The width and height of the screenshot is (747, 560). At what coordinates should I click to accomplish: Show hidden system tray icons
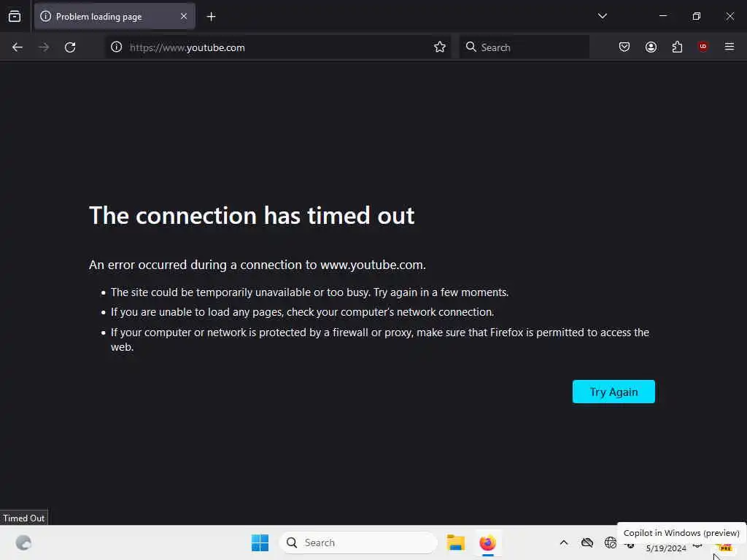564,542
